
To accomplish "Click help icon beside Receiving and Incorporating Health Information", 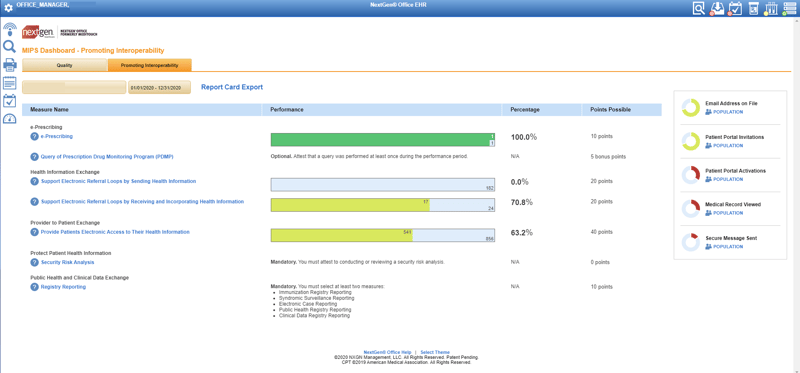I will (x=35, y=202).
